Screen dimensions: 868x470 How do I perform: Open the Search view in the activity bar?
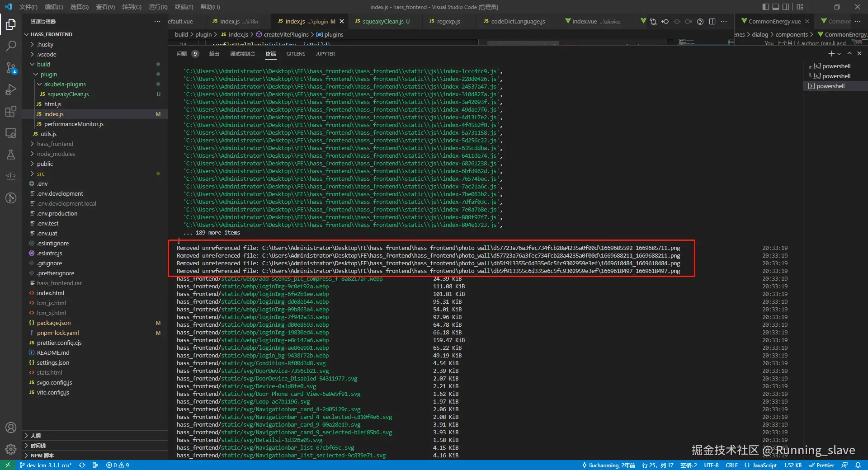(x=11, y=46)
